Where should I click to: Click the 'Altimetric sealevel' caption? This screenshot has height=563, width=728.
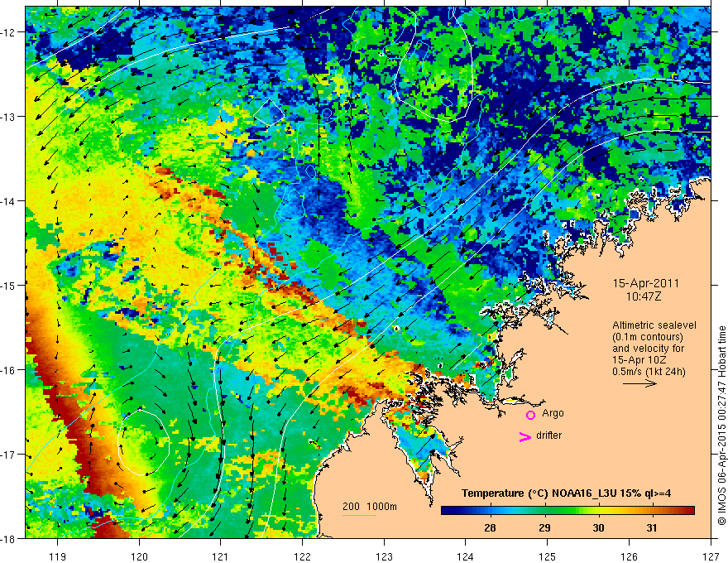tap(654, 325)
